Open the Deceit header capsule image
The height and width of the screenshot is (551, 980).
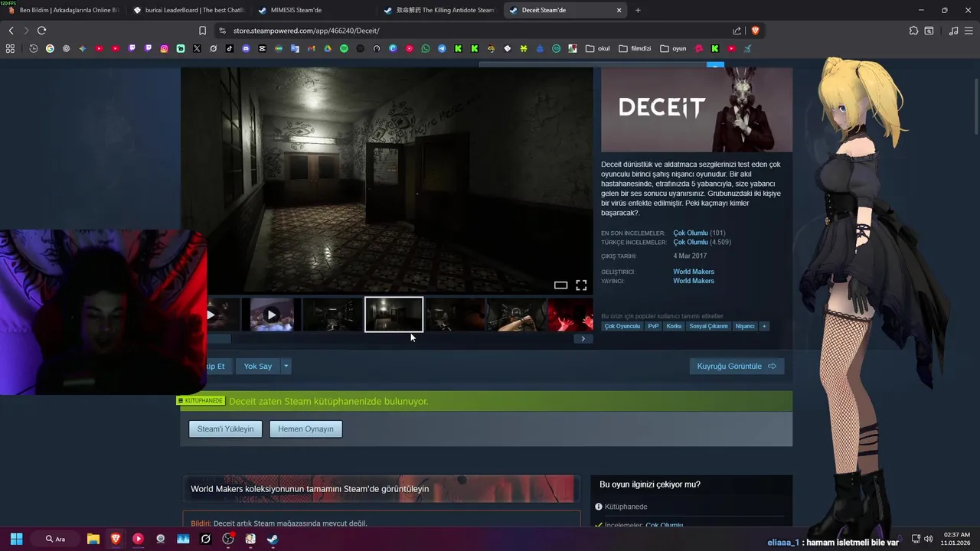(697, 109)
